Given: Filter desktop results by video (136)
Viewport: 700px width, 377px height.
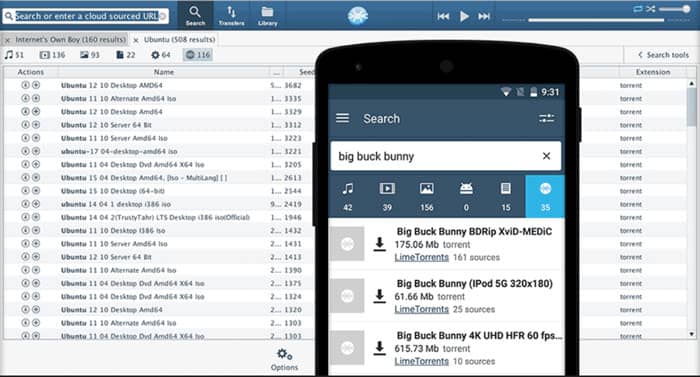Looking at the screenshot, I should click(52, 55).
